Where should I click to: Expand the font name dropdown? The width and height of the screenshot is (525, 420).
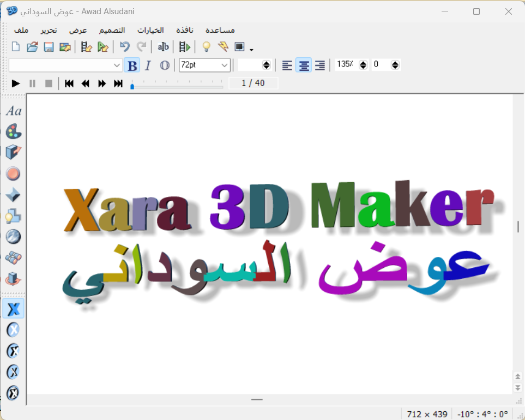117,65
